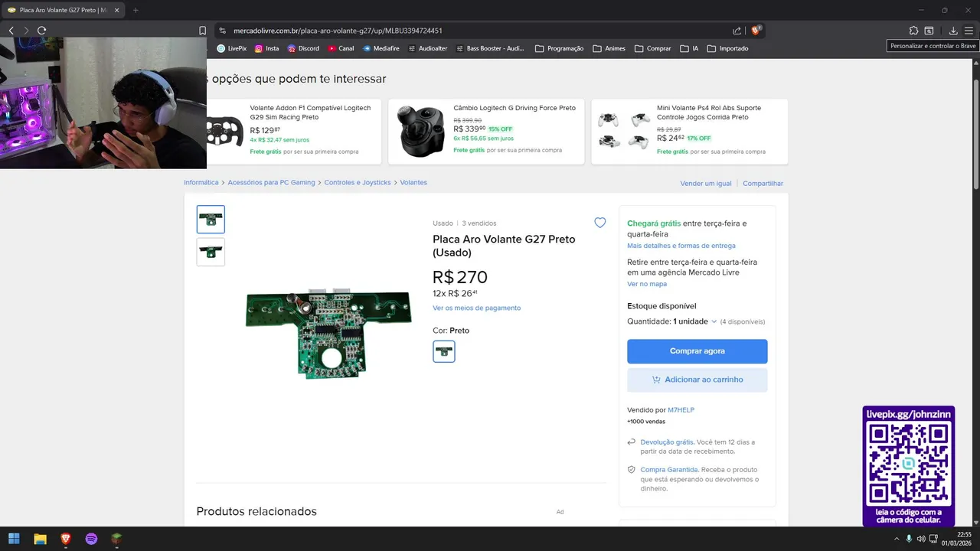Viewport: 980px width, 551px height.
Task: Click the share icon in the address bar
Action: tap(737, 31)
